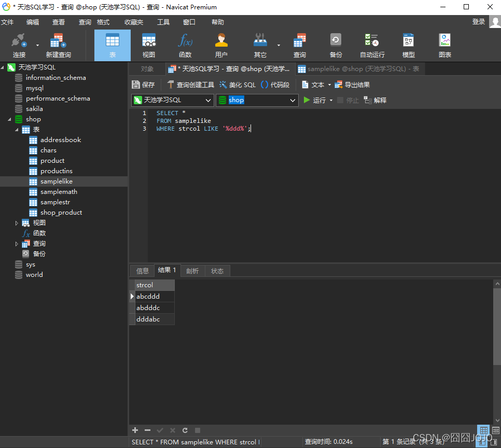
Task: Select the sakila database
Action: coord(34,109)
